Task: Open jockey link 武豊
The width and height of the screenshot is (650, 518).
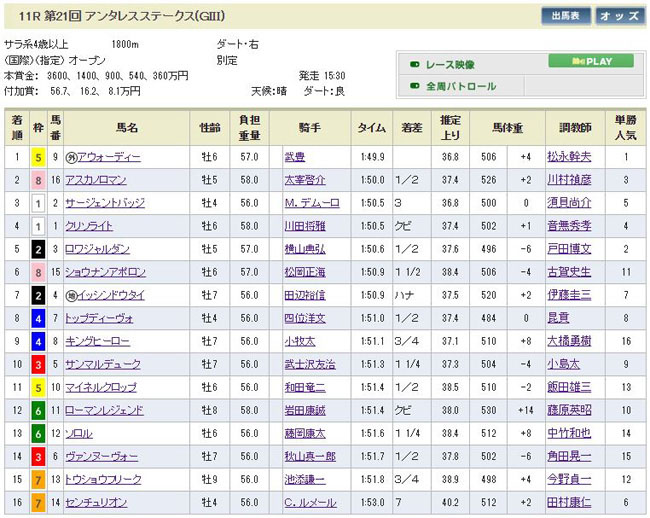Action: [x=295, y=157]
